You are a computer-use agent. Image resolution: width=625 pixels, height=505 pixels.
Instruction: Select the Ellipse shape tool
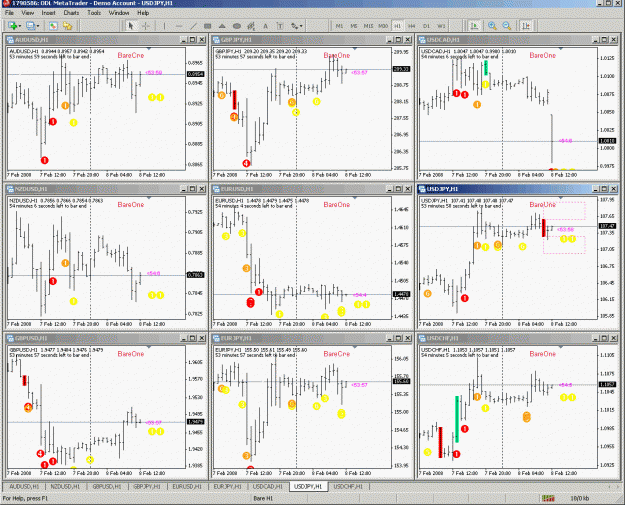coord(237,26)
